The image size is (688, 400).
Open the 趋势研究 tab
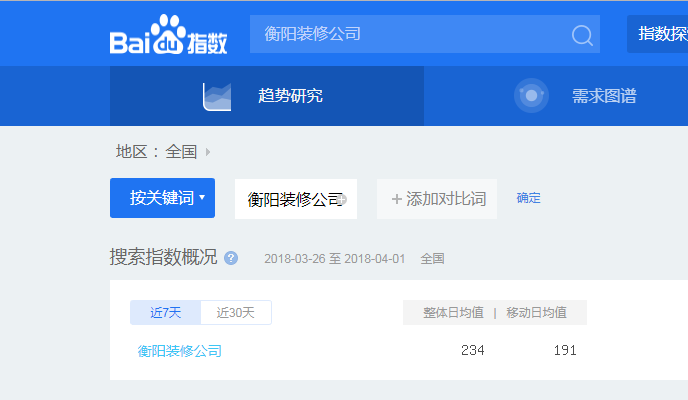click(x=290, y=96)
